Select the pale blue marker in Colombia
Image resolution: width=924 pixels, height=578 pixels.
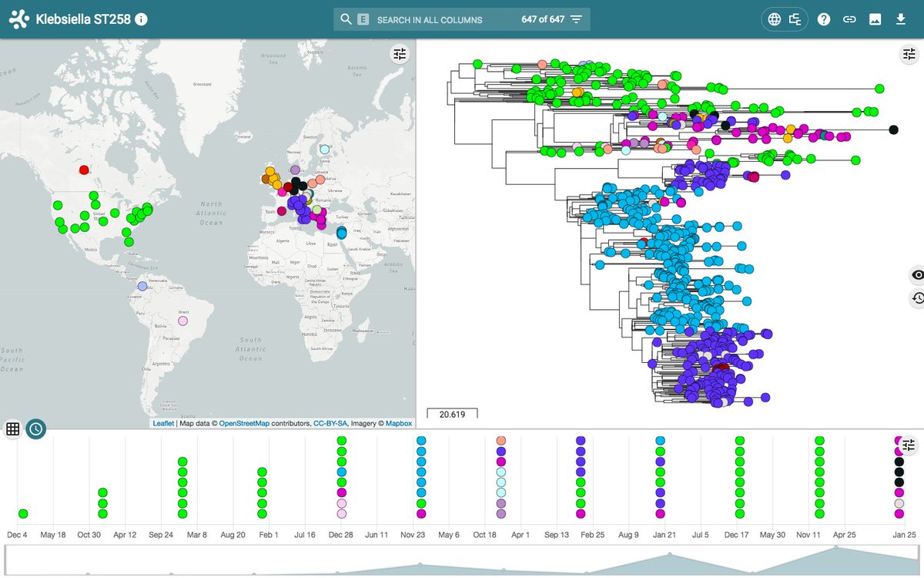click(142, 286)
